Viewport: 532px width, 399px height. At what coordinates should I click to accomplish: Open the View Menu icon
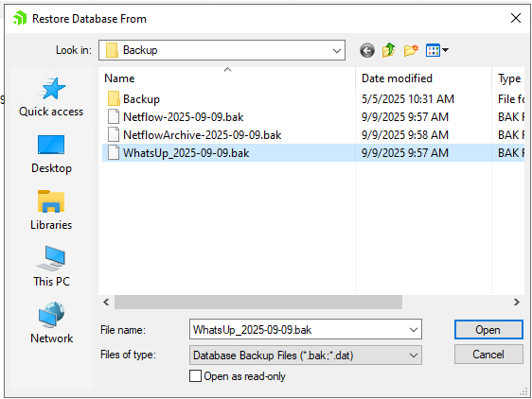click(x=437, y=50)
